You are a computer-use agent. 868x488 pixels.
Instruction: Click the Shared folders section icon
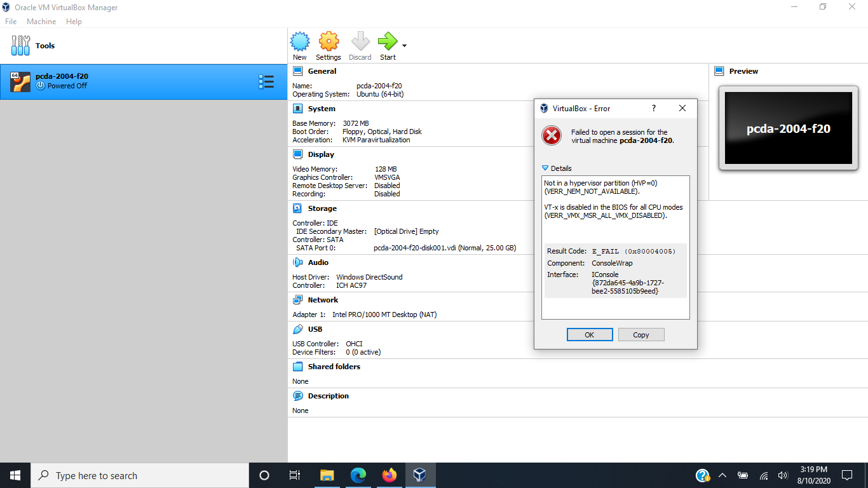point(297,367)
